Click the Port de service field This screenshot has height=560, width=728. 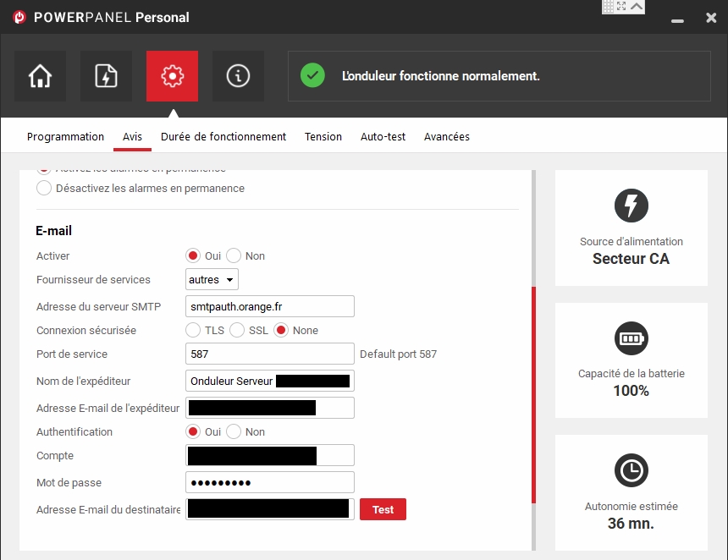coord(270,354)
